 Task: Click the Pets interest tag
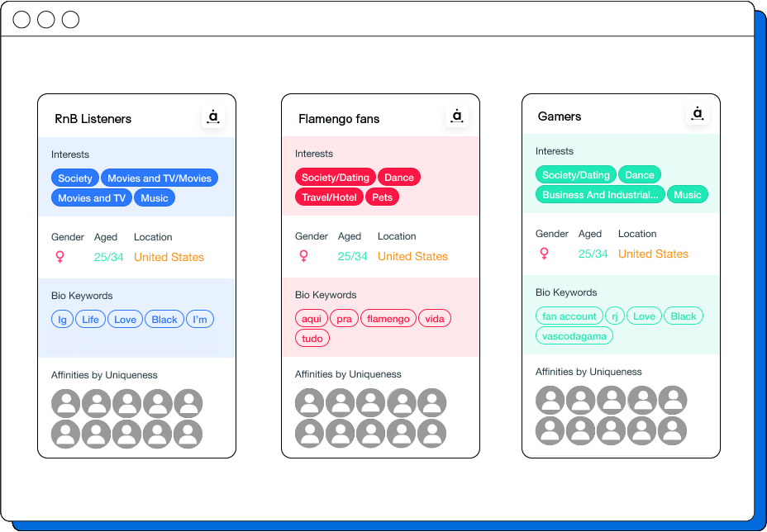pyautogui.click(x=383, y=197)
